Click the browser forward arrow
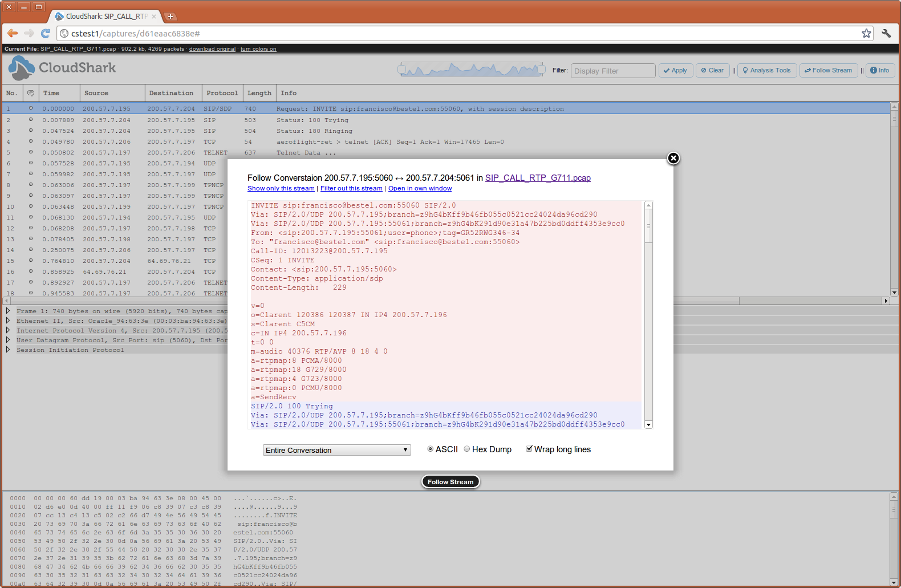This screenshot has width=901, height=588. click(29, 34)
